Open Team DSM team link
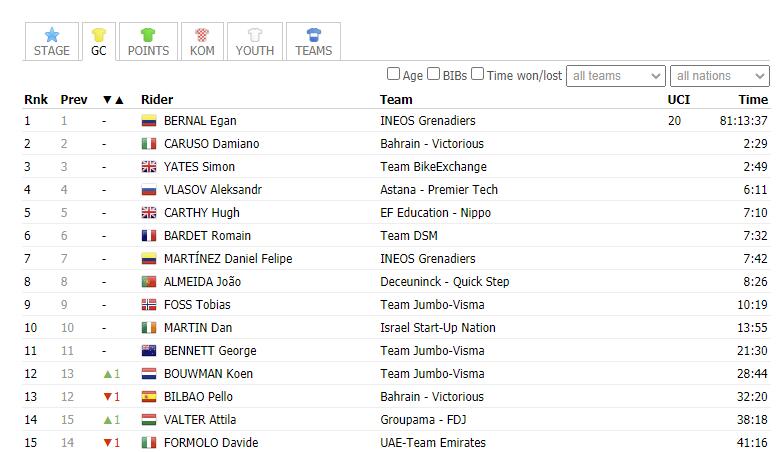 tap(408, 236)
